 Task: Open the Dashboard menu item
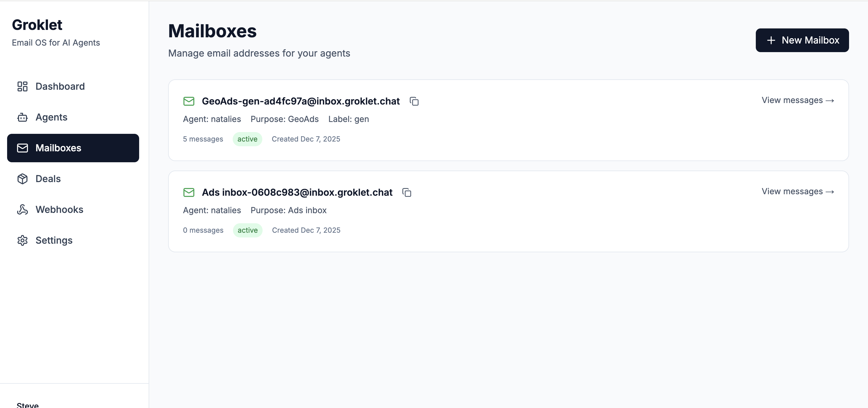point(60,86)
